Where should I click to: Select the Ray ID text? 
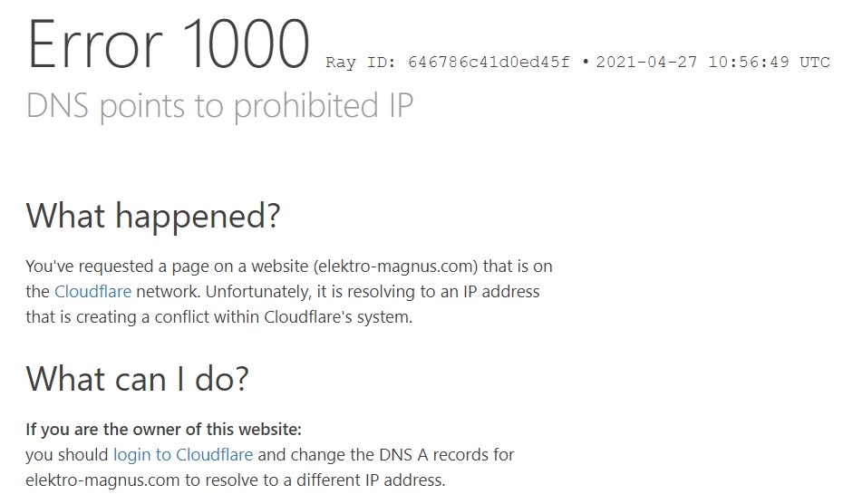coord(447,63)
